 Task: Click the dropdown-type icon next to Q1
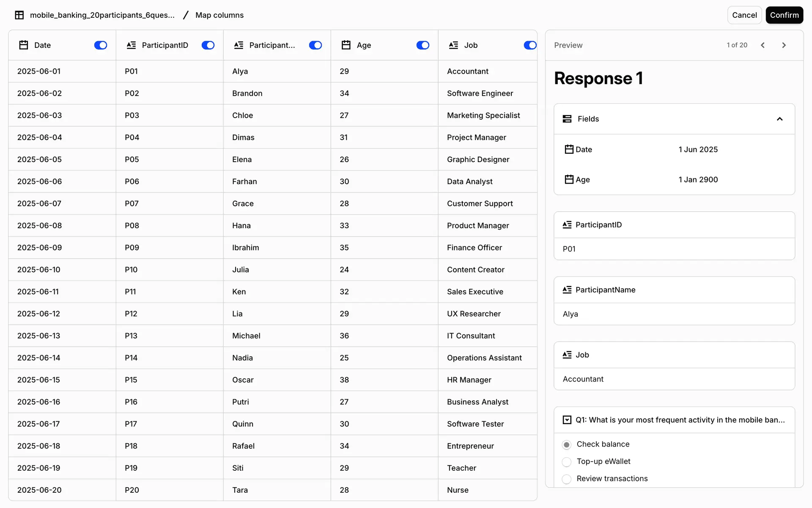567,420
